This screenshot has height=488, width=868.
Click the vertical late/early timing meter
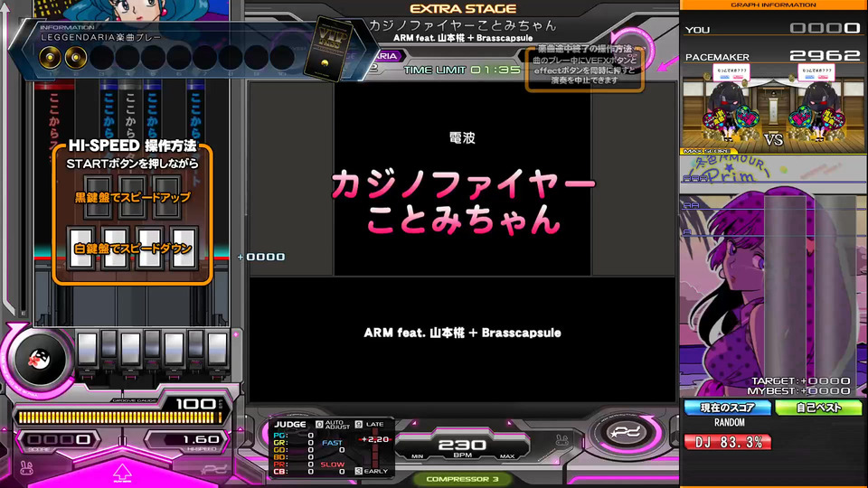pos(374,448)
